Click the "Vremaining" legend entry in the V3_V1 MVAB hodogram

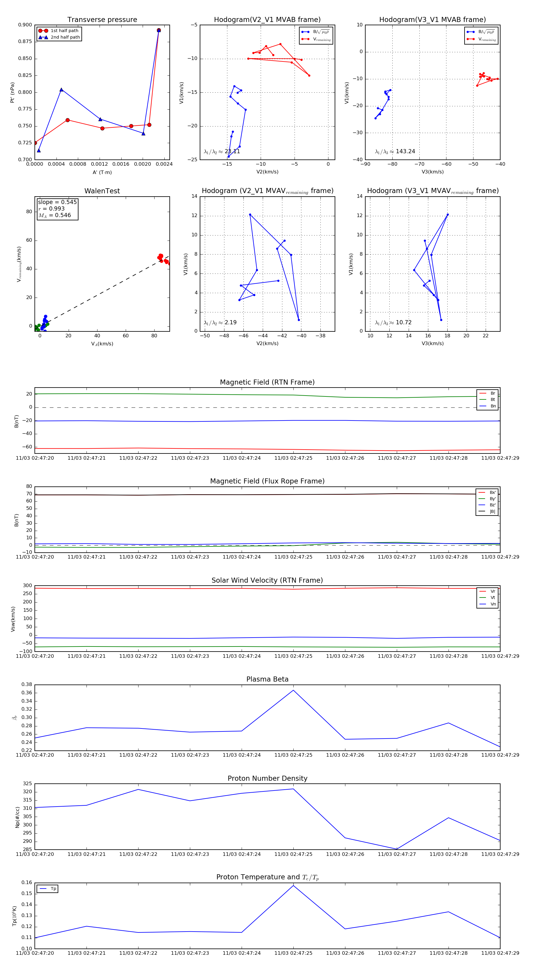click(481, 39)
